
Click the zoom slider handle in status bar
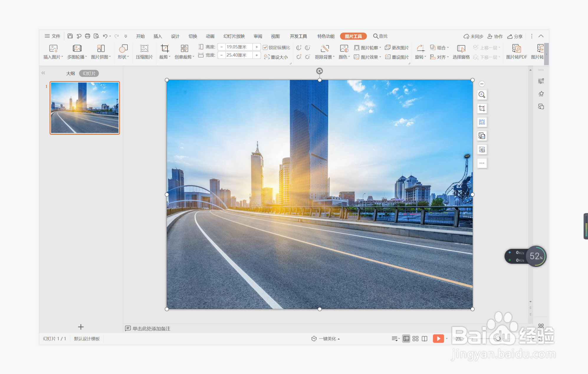pyautogui.click(x=498, y=339)
